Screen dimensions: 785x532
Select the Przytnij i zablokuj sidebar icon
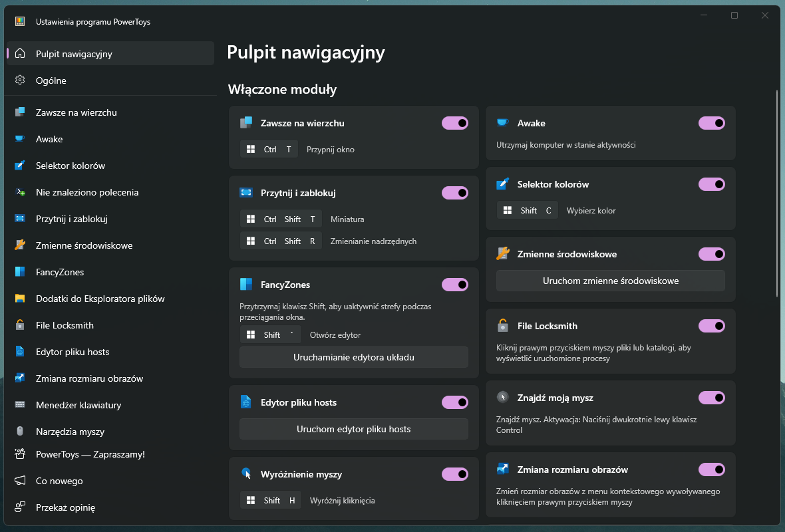[x=21, y=219]
